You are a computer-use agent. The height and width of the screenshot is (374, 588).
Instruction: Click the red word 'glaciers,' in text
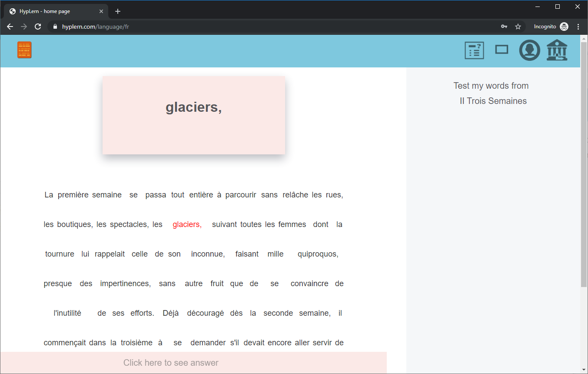tap(187, 225)
